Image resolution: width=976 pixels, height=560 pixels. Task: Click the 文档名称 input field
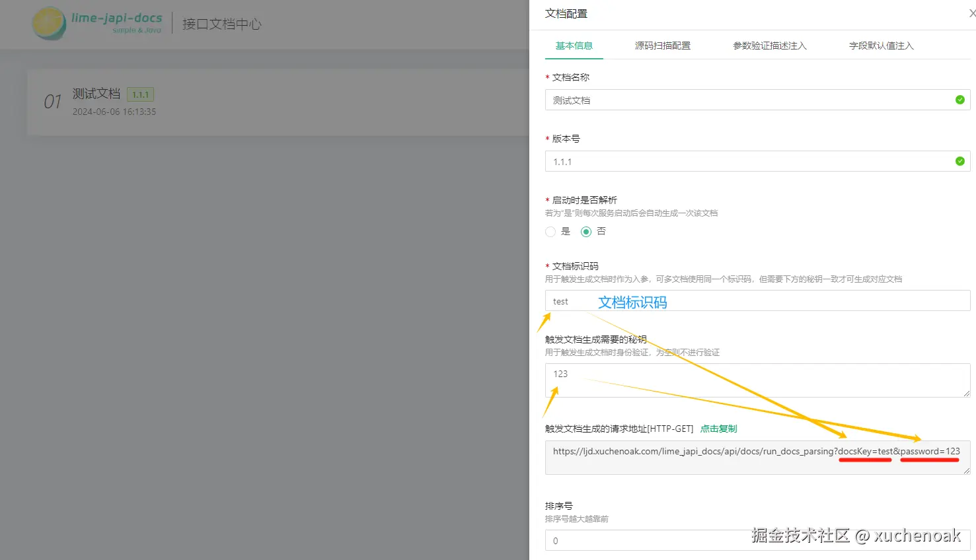tap(757, 100)
